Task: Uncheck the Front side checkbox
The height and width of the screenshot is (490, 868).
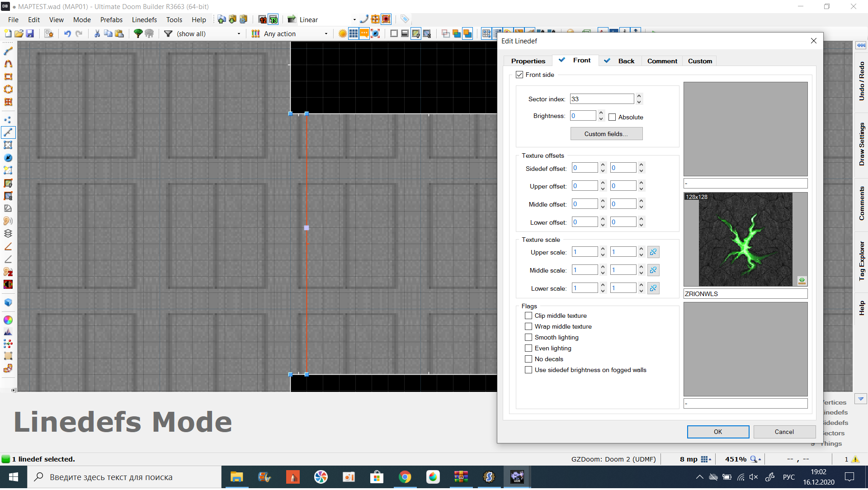Action: 519,75
